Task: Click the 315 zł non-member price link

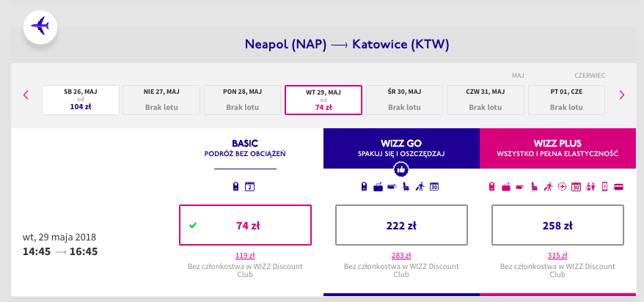Action: (557, 255)
